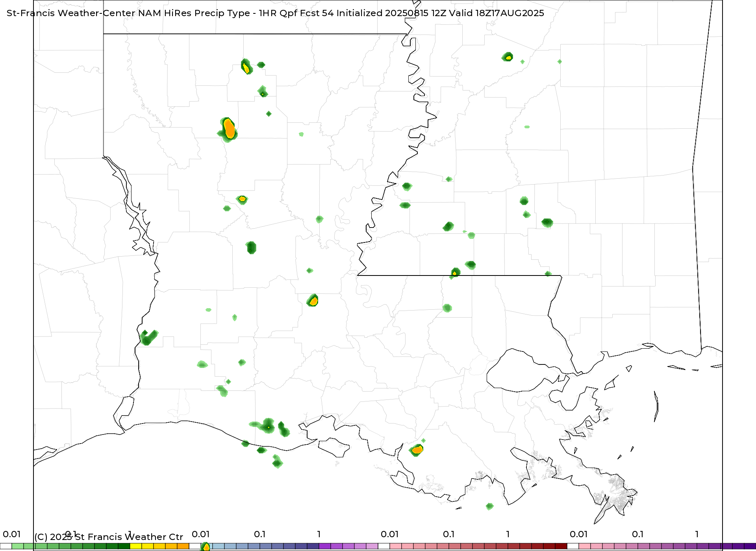Click the '0.01' label above blue scale
Screen dimensions: 756x551
200,534
